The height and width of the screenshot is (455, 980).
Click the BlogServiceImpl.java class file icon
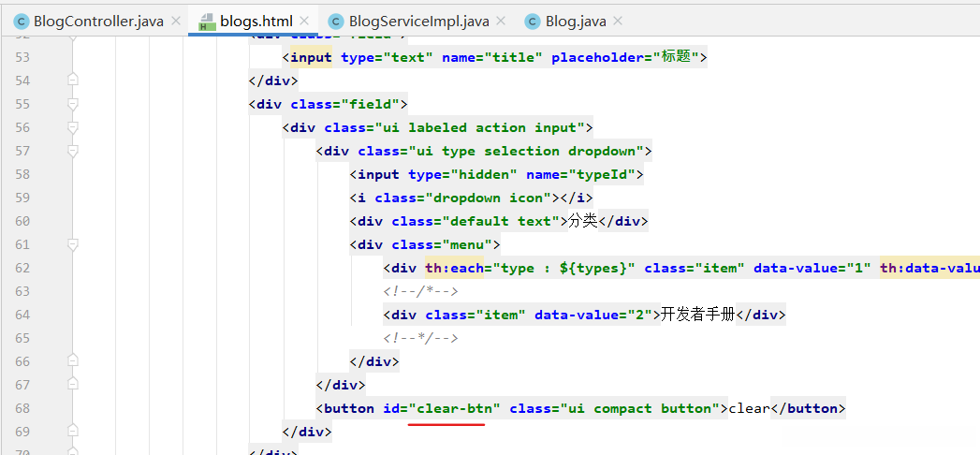336,22
